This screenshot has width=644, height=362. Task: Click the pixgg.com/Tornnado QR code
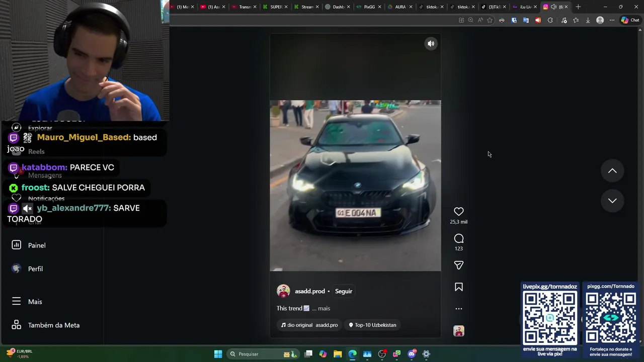tap(611, 318)
